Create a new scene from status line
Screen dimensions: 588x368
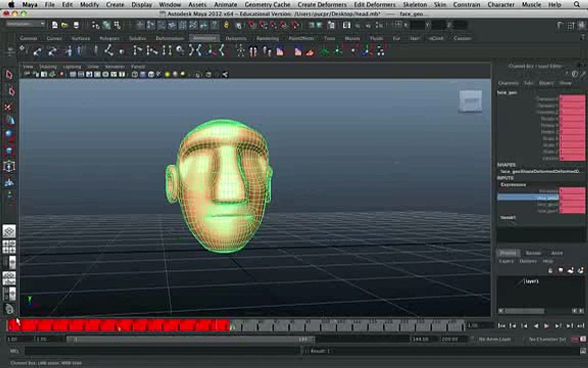click(55, 25)
